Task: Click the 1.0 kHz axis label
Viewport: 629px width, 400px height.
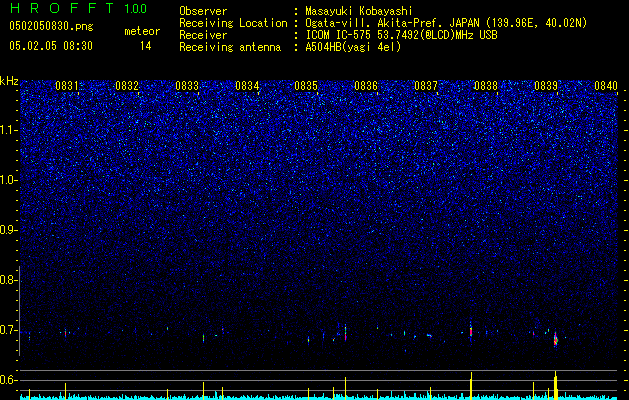Action: [9, 180]
